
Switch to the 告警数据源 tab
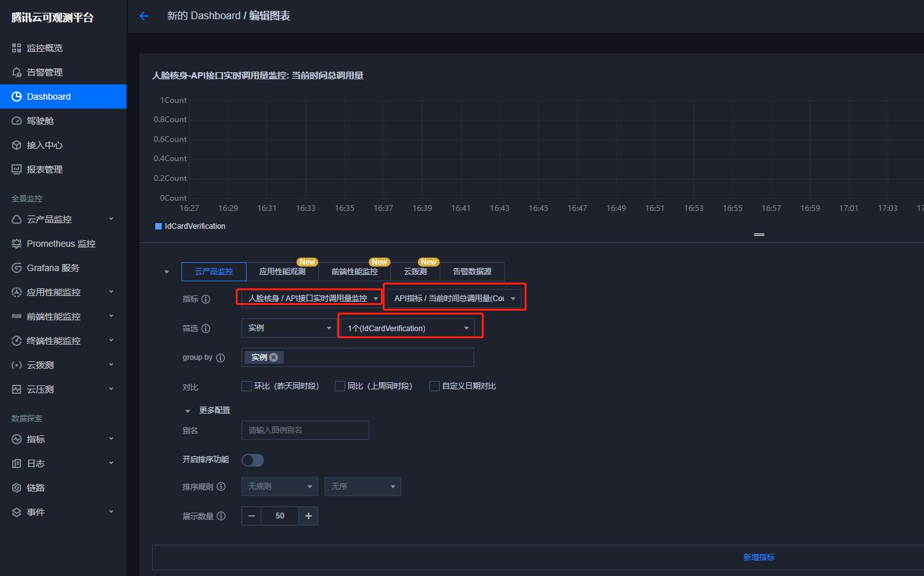click(x=472, y=272)
